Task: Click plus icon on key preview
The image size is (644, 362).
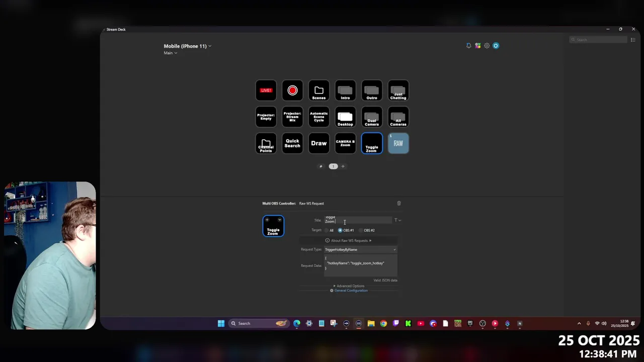Action: click(267, 220)
